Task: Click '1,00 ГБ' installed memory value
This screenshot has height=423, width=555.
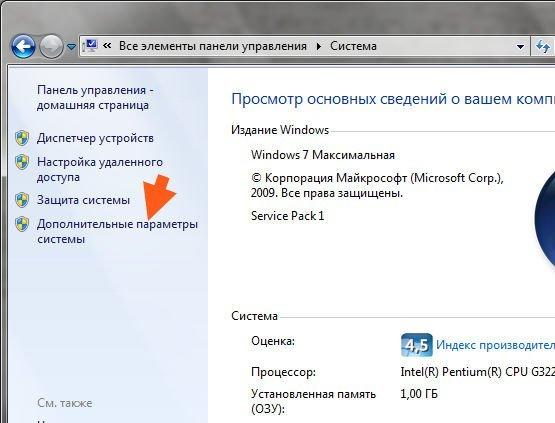Action: [419, 394]
